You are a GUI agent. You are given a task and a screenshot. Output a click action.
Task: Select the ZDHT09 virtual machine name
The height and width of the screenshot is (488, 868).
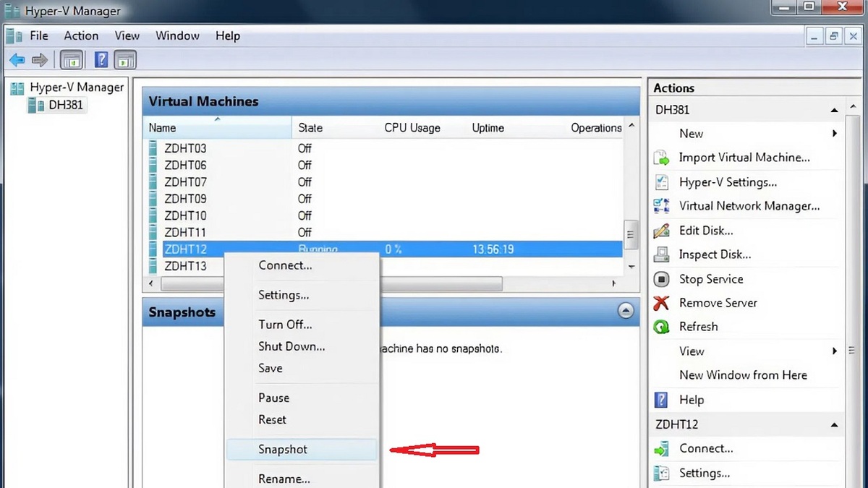[x=185, y=199]
